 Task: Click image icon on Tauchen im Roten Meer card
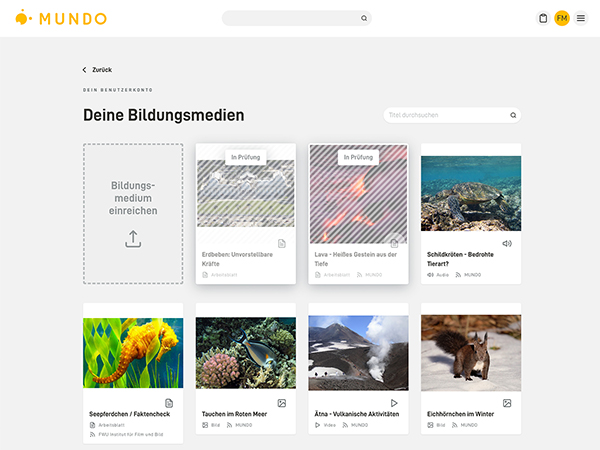tap(282, 403)
